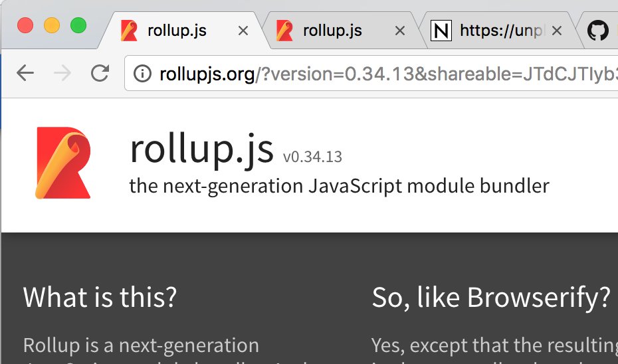Screen dimensions: 618x364
Task: Click the v0.34.13 version label
Action: click(312, 157)
